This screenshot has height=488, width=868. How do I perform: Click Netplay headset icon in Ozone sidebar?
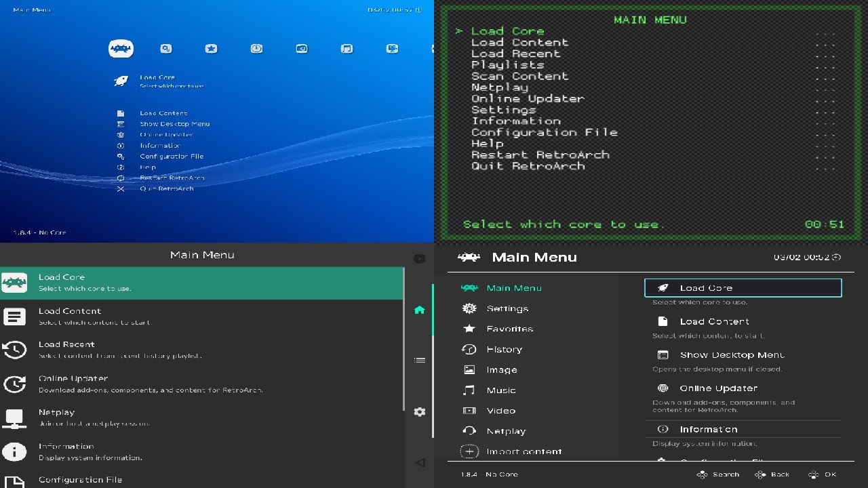pyautogui.click(x=469, y=431)
